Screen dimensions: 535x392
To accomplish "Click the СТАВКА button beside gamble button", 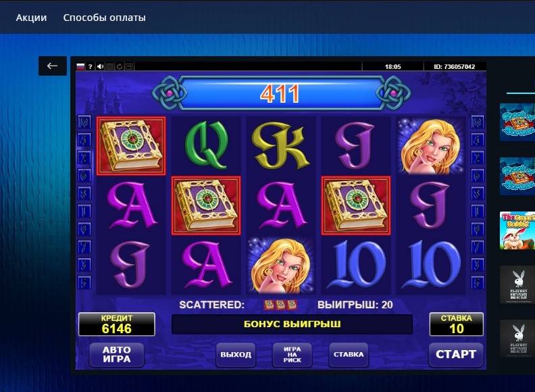I will coord(349,355).
